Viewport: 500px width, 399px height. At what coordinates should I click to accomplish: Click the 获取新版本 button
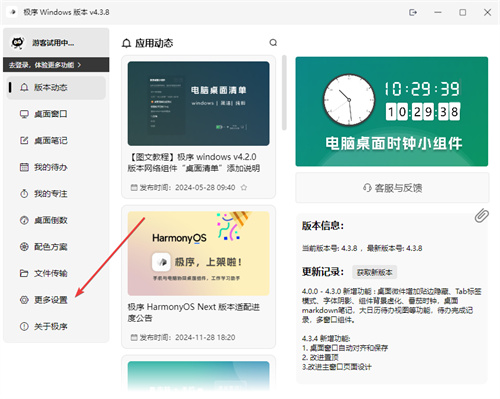pos(374,272)
